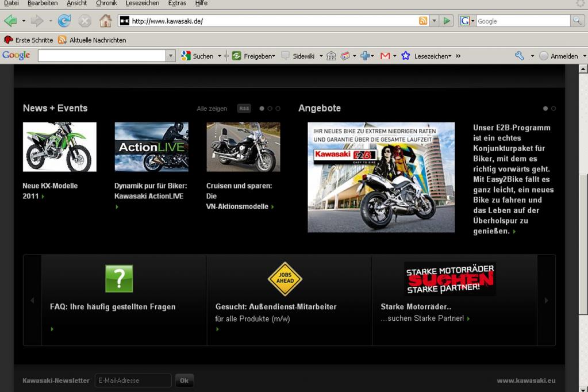Click Alle zeigen link in News
588x392 pixels.
212,109
